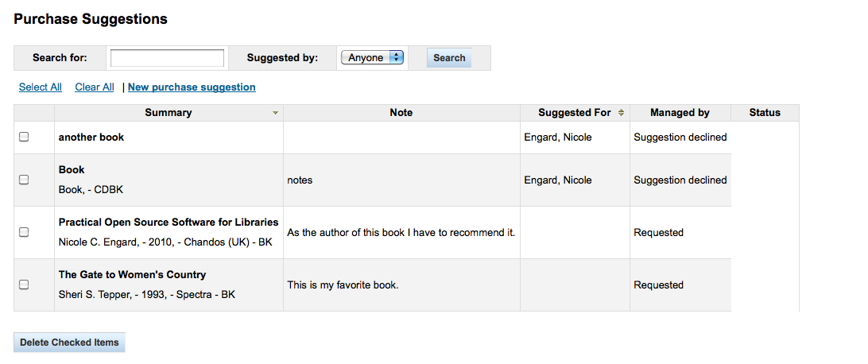Toggle checkbox for Gate to Women's Country
Image resolution: width=868 pixels, height=364 pixels.
pos(24,285)
